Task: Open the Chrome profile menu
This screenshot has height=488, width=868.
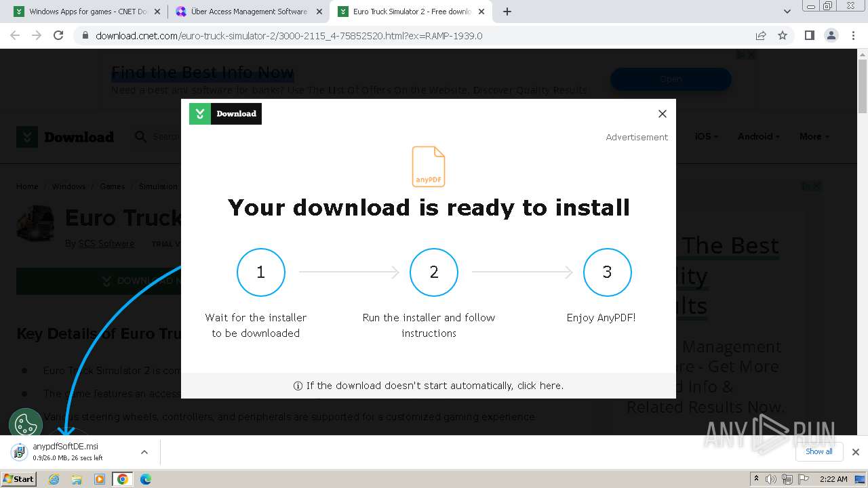Action: [x=831, y=35]
